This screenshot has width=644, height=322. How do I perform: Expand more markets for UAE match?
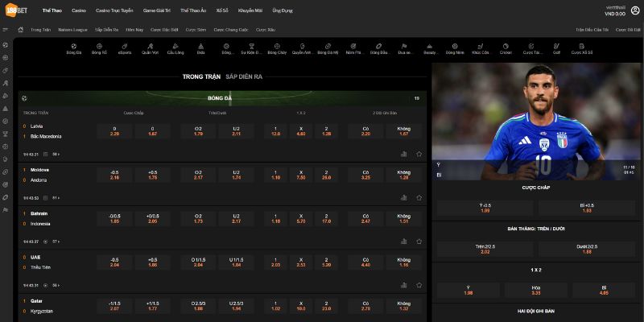click(56, 285)
